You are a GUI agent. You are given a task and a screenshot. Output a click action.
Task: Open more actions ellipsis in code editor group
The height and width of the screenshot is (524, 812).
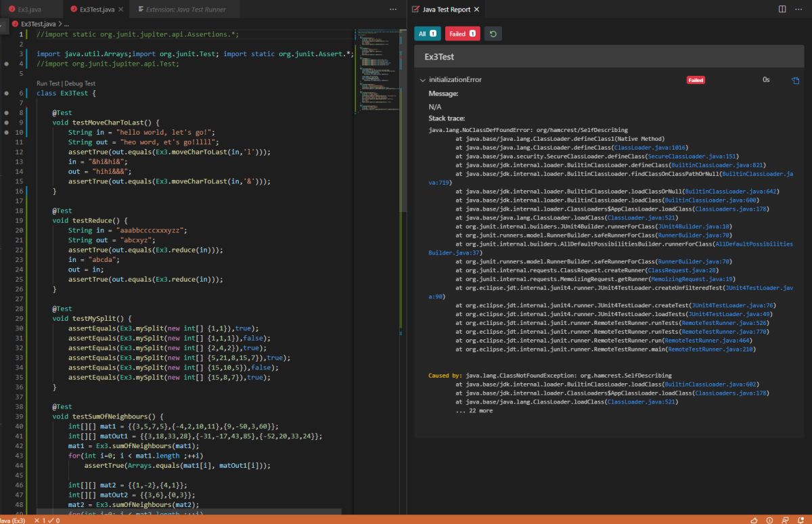point(393,9)
